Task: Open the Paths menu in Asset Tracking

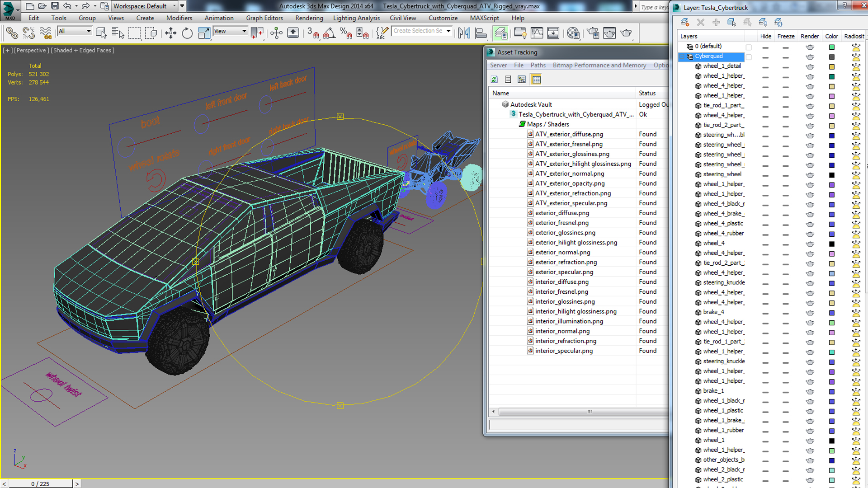Action: click(x=538, y=65)
